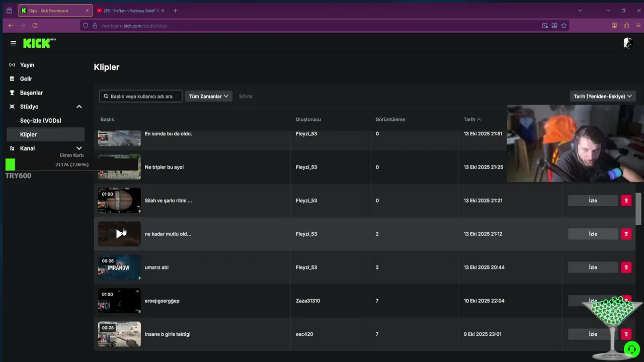
Task: Reload the page
Action: pyautogui.click(x=35, y=26)
